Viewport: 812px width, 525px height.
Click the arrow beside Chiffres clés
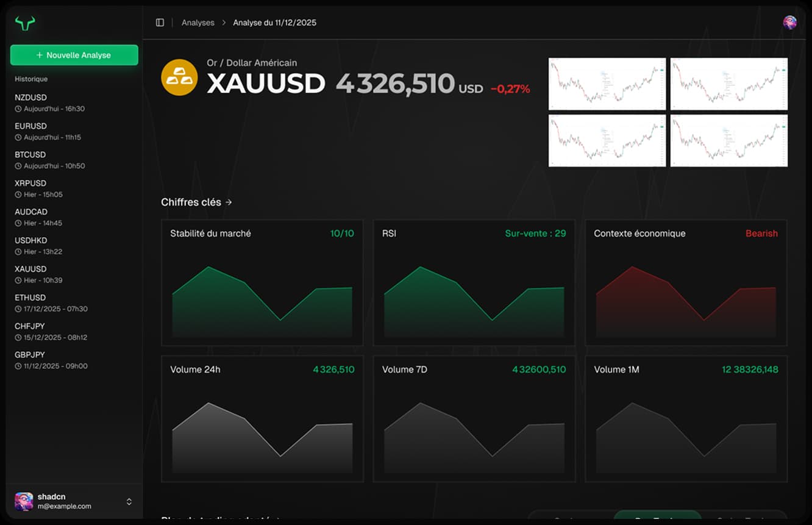pos(229,202)
